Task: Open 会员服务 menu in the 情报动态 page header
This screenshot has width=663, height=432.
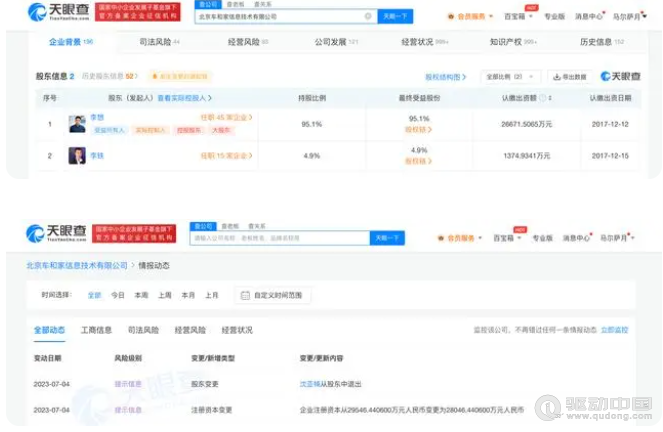Action: [460, 238]
